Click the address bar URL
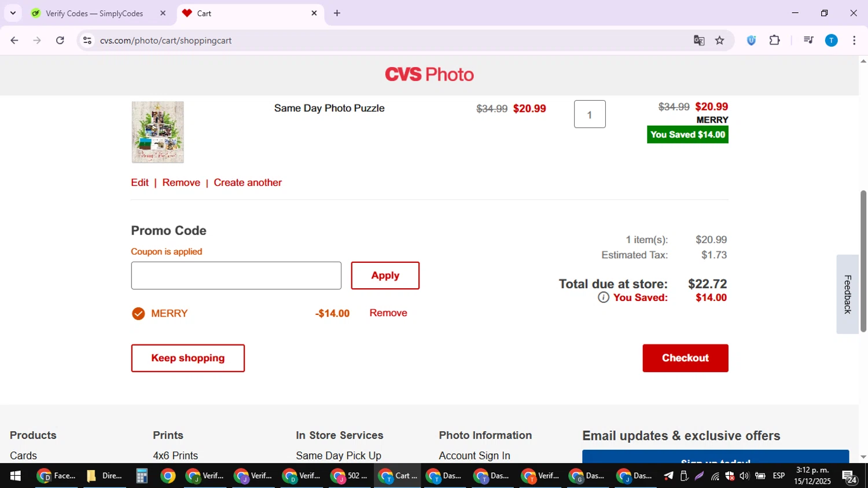Viewport: 868px width, 488px height. pos(165,41)
